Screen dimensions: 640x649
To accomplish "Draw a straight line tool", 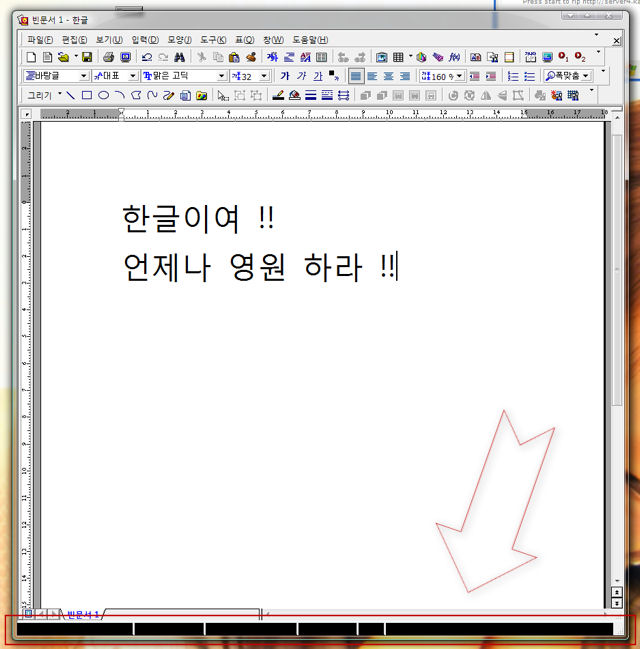I will 70,96.
